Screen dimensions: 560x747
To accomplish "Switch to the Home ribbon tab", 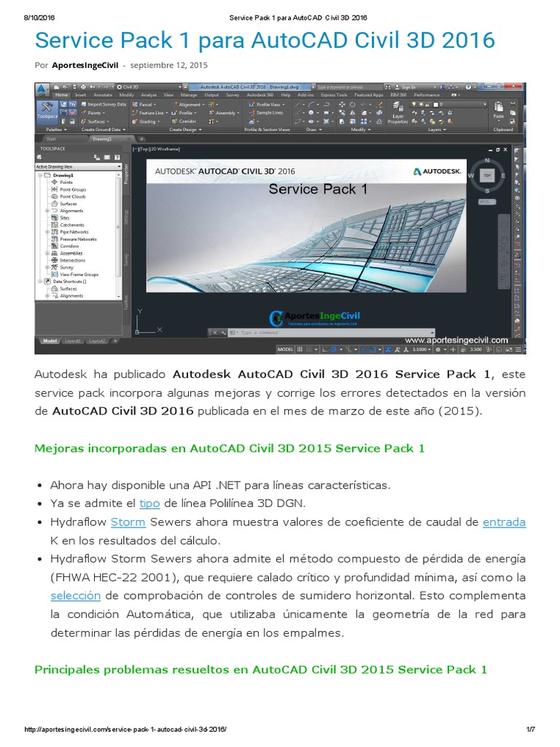I will [61, 95].
